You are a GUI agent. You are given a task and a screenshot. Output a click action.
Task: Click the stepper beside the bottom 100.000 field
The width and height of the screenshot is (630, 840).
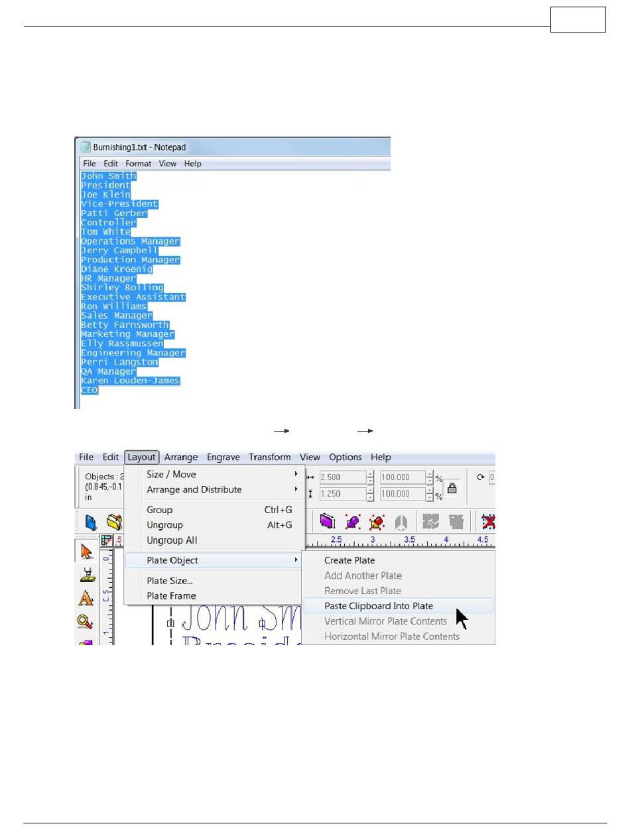pyautogui.click(x=430, y=494)
